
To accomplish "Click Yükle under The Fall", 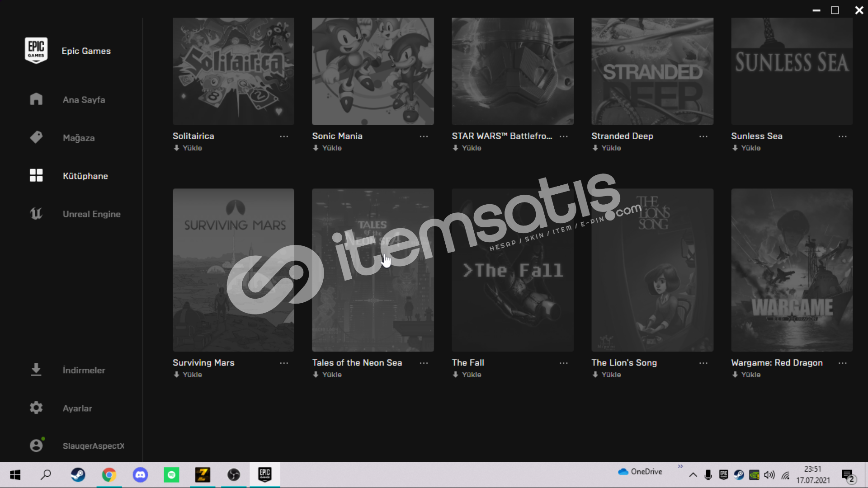I will coord(467,375).
